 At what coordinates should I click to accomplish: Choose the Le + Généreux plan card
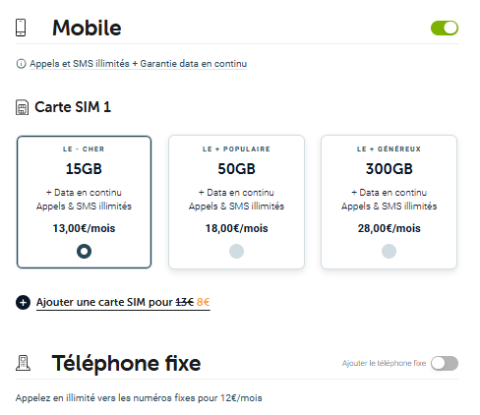389,202
